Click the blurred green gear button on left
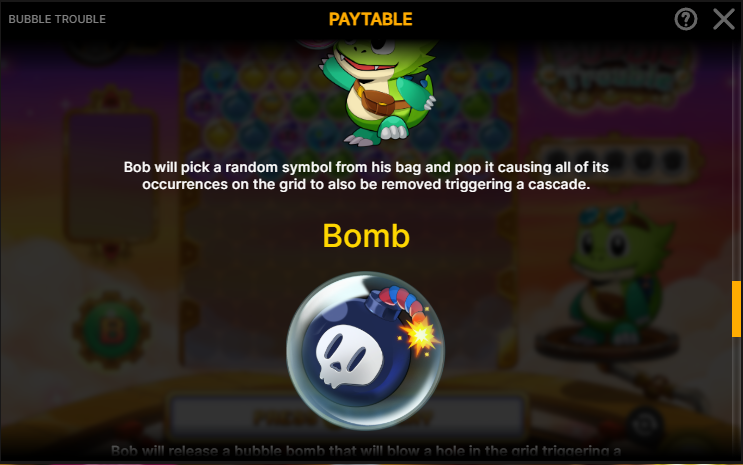 112,329
